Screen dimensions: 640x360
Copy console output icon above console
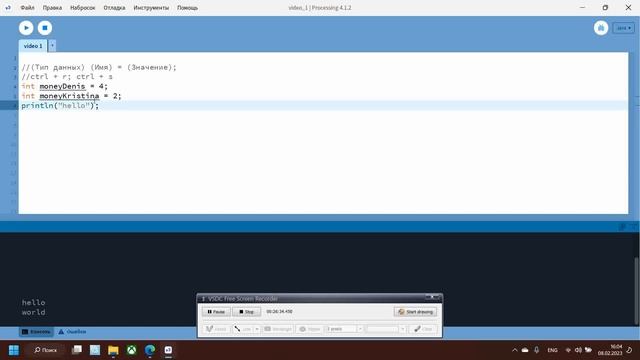click(622, 227)
